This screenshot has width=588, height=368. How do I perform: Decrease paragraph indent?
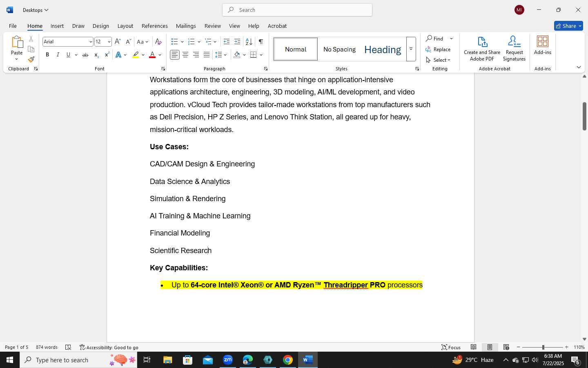click(227, 42)
